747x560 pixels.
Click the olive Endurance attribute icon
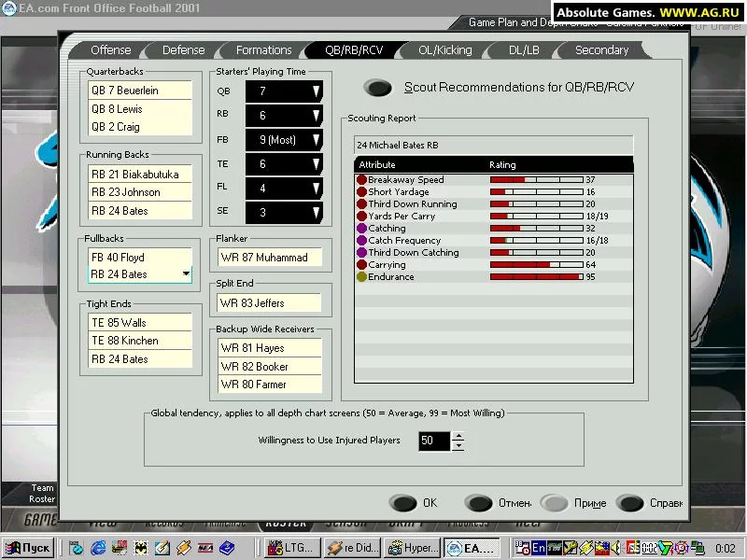click(361, 276)
